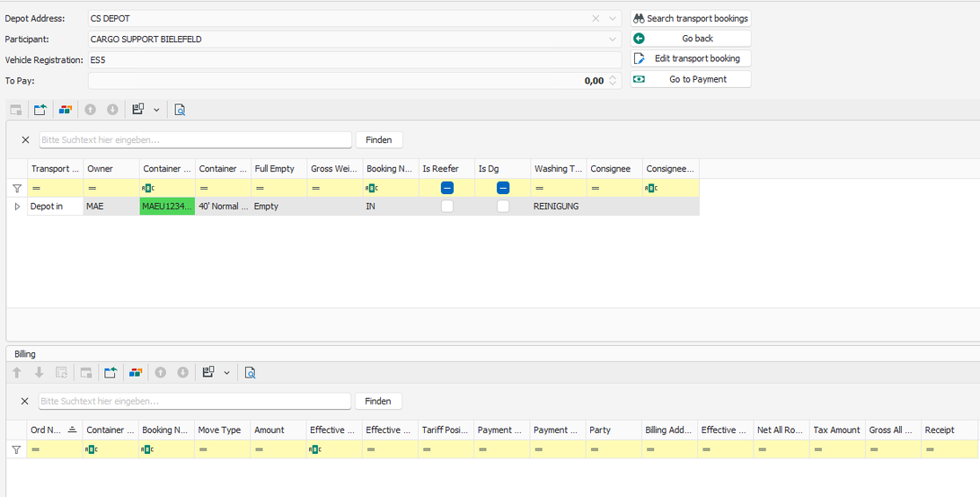Click the Edit transport booking button

click(690, 58)
